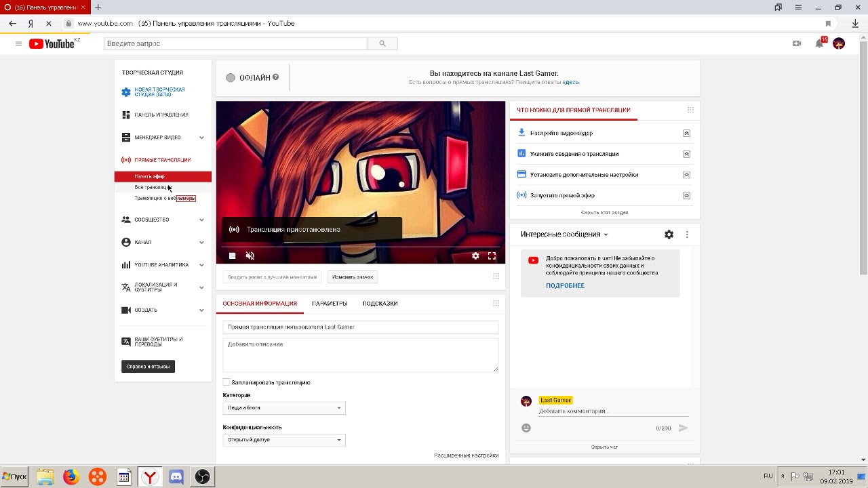This screenshot has width=868, height=488.
Task: Expand Локализация и субтитры section
Action: [x=201, y=287]
